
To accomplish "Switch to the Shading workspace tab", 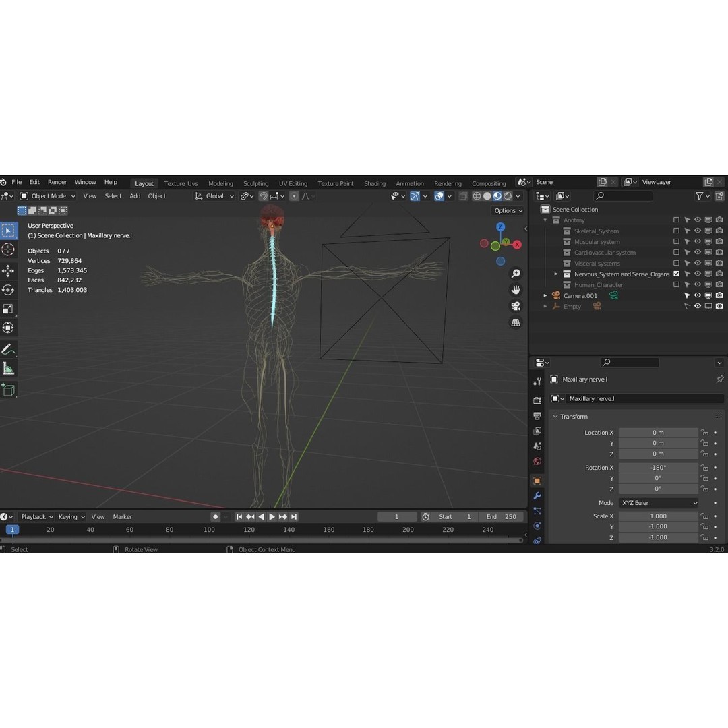I will [375, 183].
